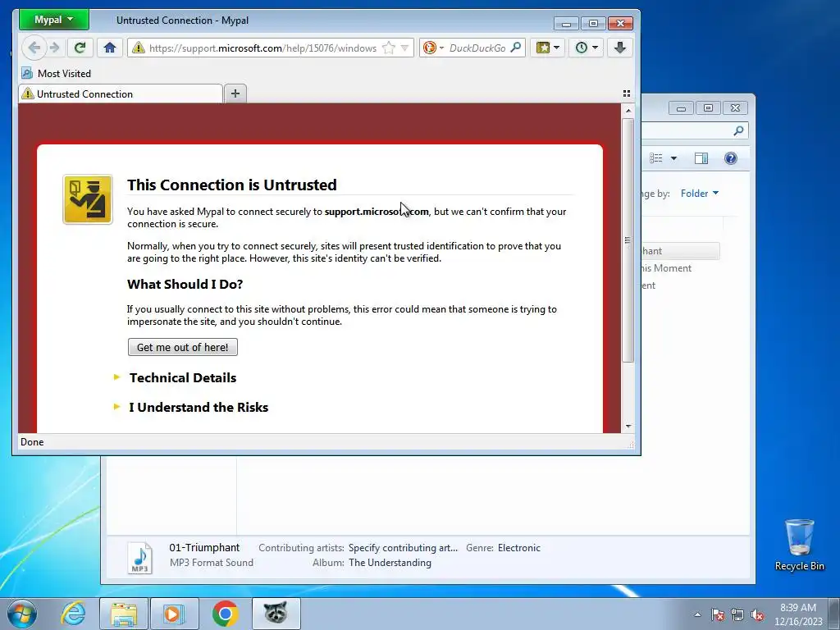Select the Untrusted Connection tab

pos(121,94)
